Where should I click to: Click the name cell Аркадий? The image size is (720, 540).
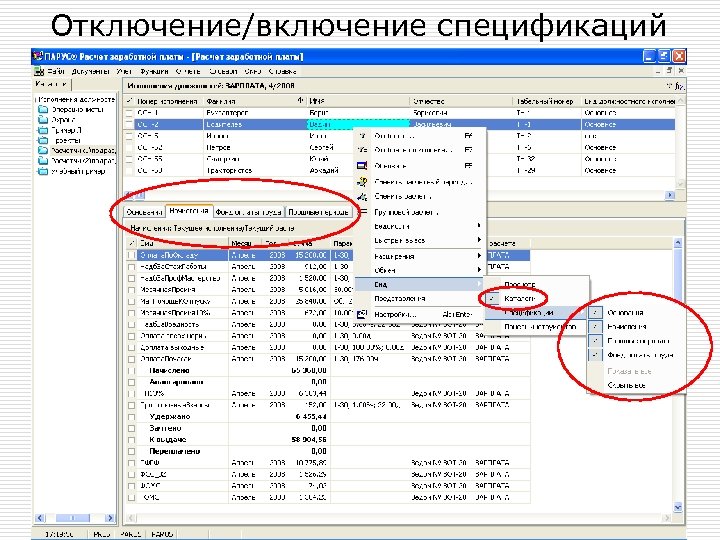(324, 170)
